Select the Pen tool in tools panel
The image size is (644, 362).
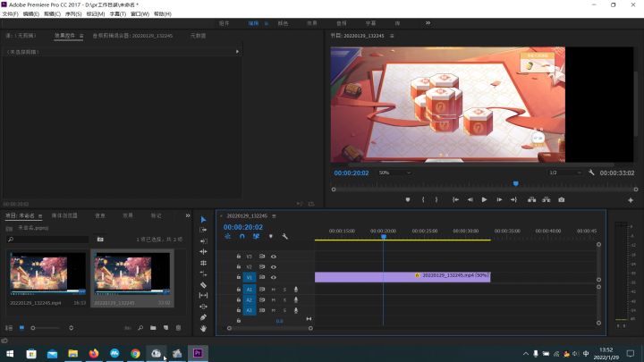tap(203, 317)
